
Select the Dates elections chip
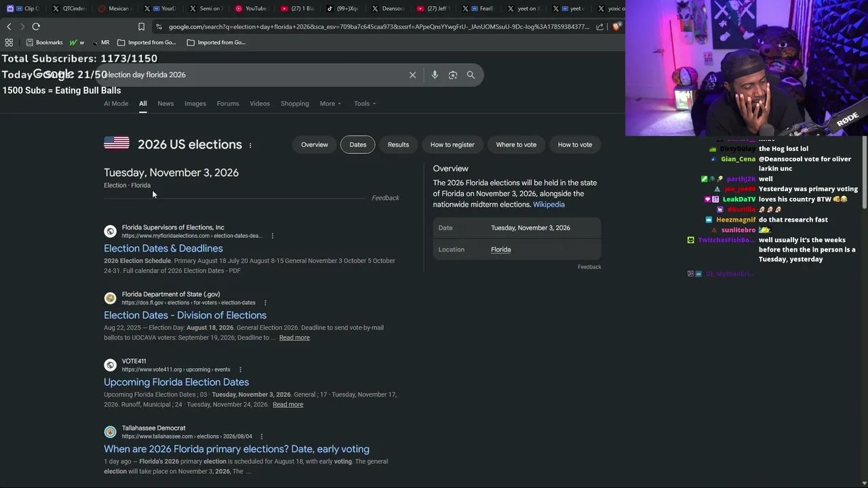point(358,144)
